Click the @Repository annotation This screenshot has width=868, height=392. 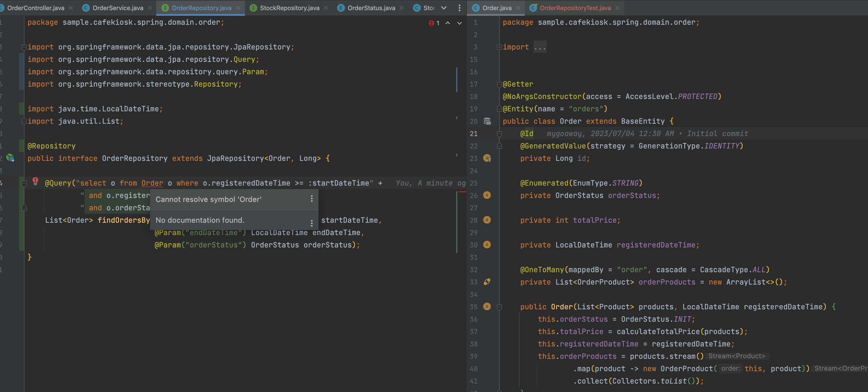pos(52,146)
